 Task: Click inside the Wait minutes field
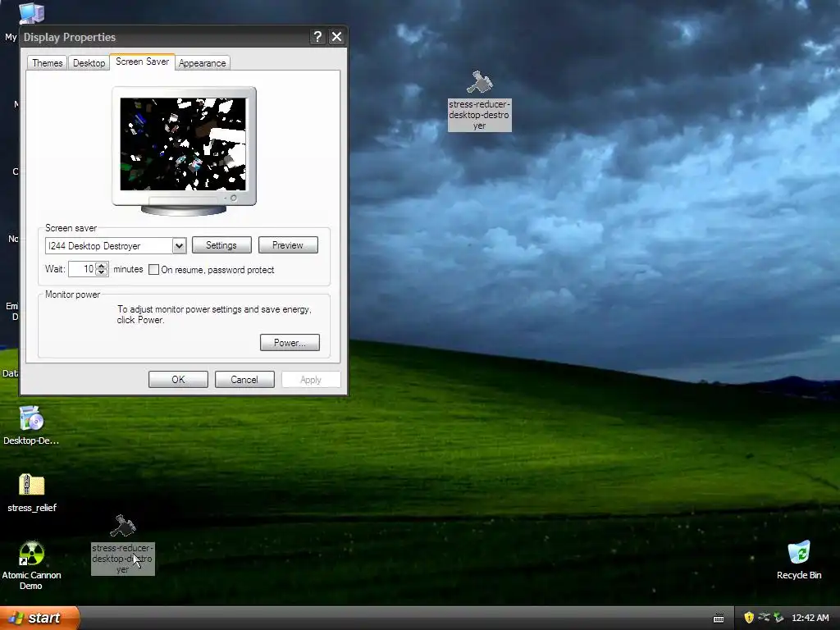(82, 269)
